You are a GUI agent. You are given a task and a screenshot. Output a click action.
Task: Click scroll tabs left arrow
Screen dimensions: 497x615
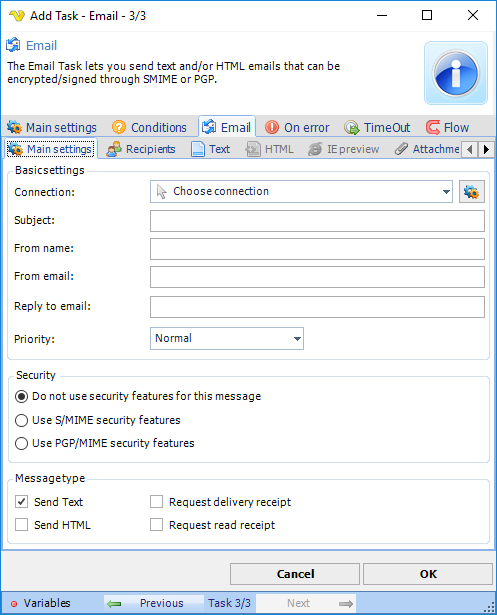point(470,149)
